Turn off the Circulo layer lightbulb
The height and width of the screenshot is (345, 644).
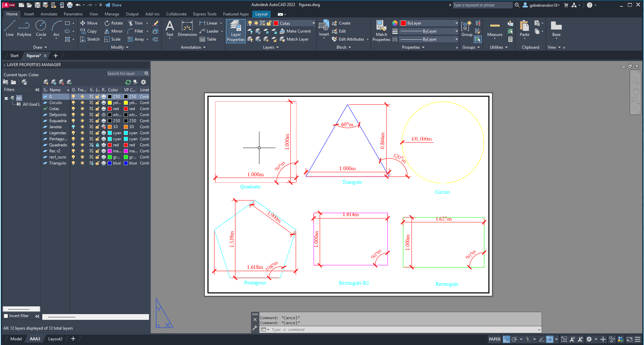[73, 103]
